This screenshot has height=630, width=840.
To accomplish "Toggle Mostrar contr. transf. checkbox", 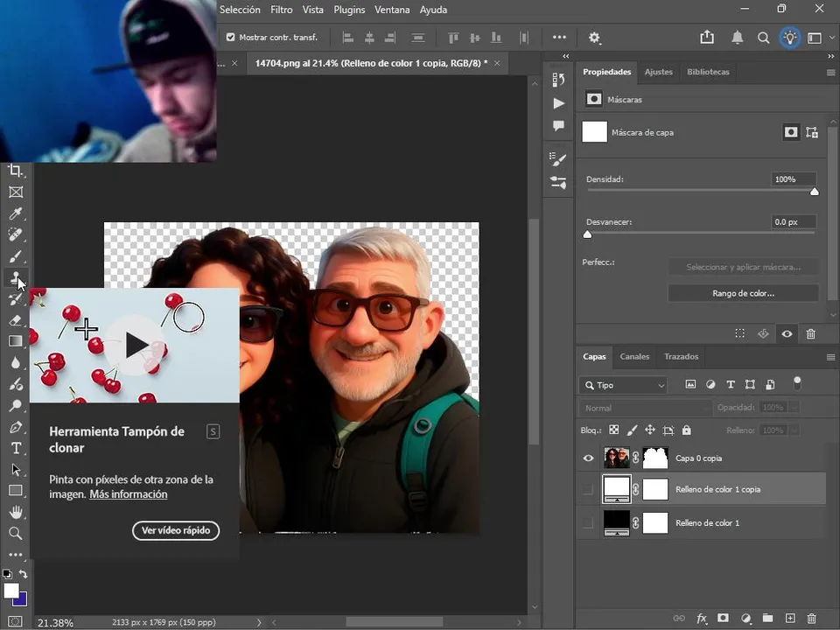I will tap(230, 37).
